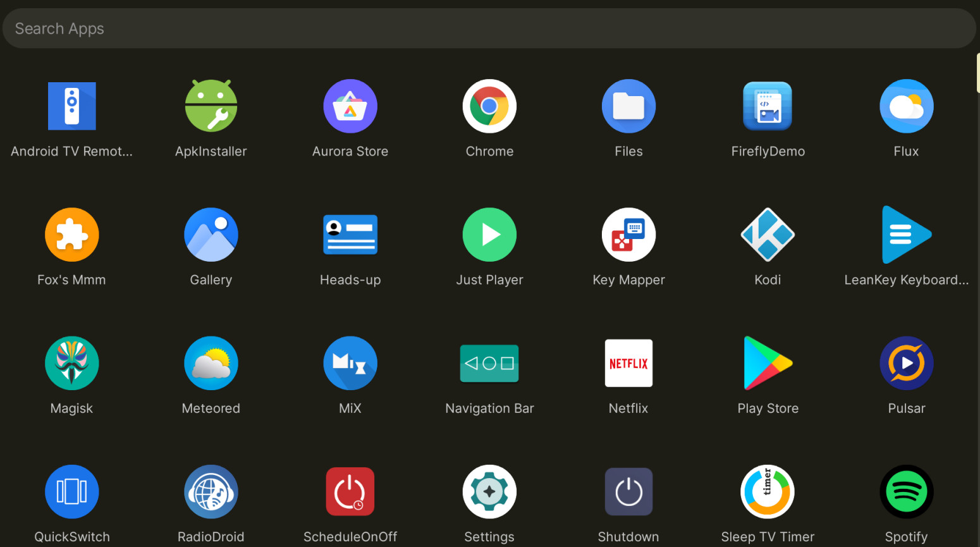Open Aurora Store
The image size is (980, 547).
click(350, 106)
